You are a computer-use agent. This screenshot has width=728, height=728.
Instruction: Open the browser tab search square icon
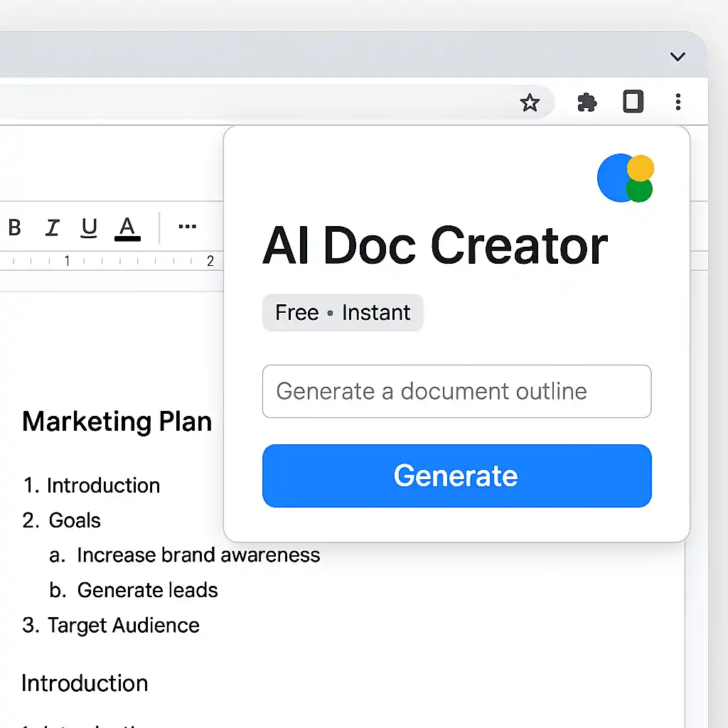(x=633, y=102)
